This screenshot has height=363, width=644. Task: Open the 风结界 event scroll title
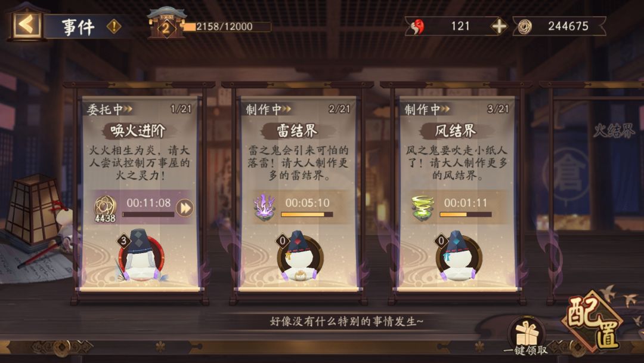tap(456, 131)
